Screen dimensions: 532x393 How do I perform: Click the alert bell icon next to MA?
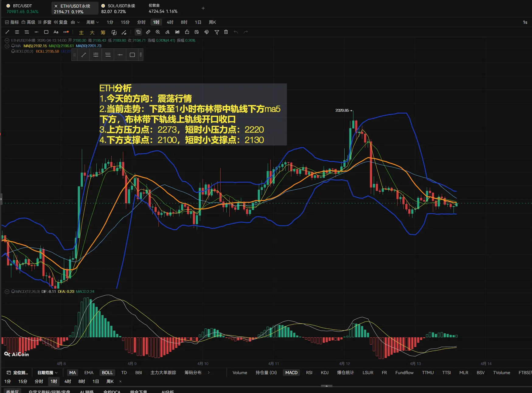[13, 46]
